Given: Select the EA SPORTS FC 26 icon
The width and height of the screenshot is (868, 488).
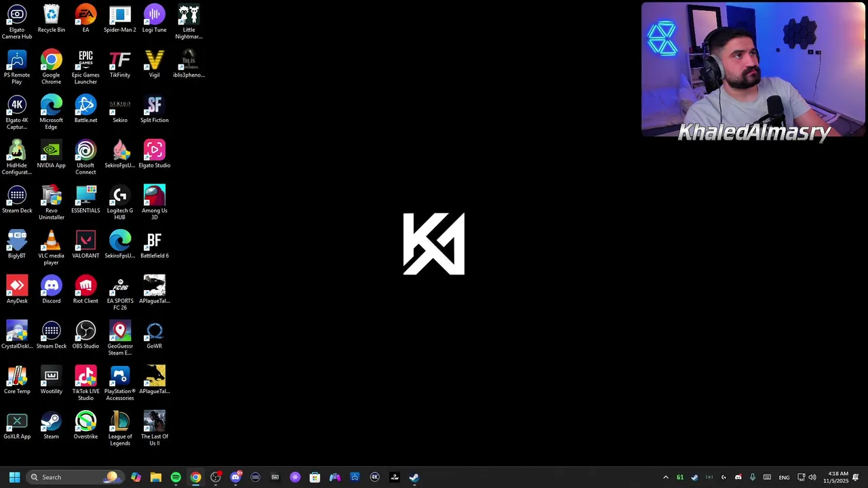Looking at the screenshot, I should (120, 293).
